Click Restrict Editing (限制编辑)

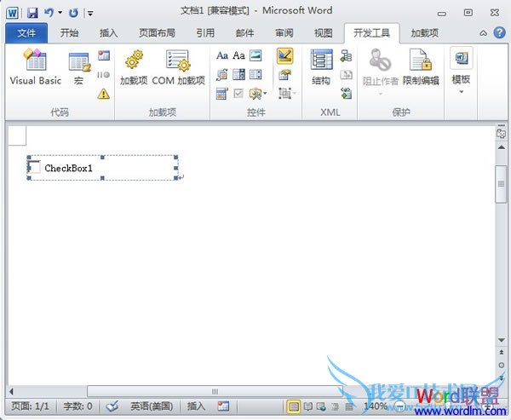(421, 67)
